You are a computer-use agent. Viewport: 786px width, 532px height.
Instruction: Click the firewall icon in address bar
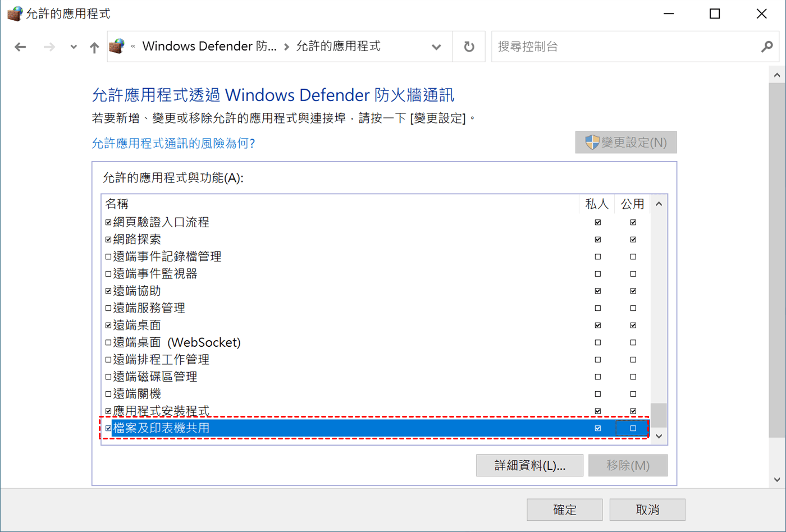pos(117,46)
